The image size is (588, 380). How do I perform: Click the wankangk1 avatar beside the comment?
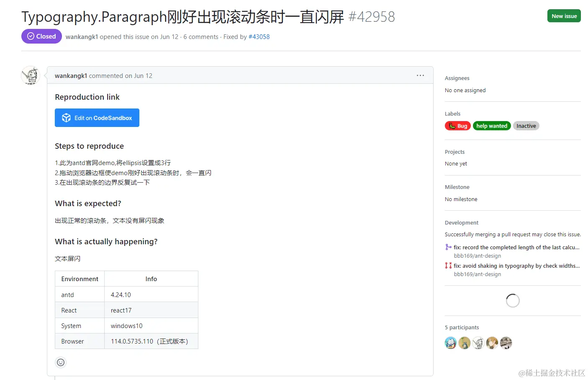31,75
